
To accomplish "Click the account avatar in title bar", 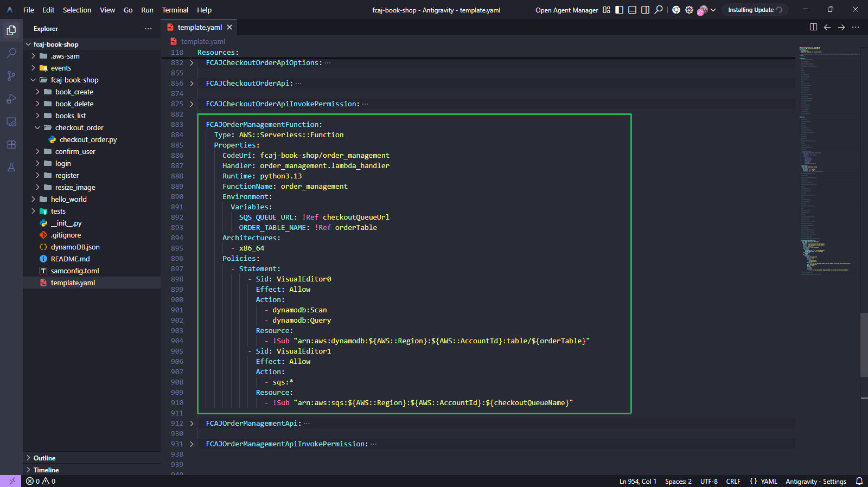I will [x=703, y=10].
